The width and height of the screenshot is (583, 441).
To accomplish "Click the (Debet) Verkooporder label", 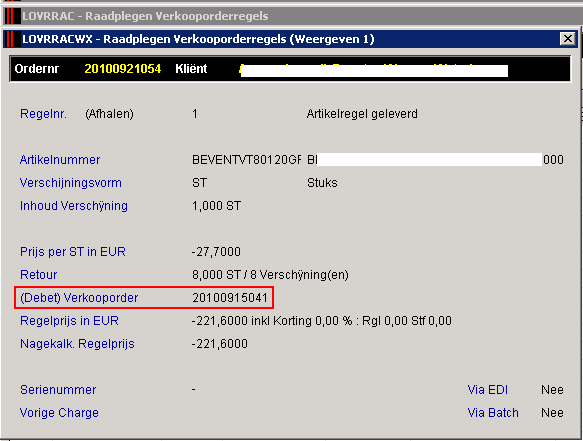I will click(79, 298).
